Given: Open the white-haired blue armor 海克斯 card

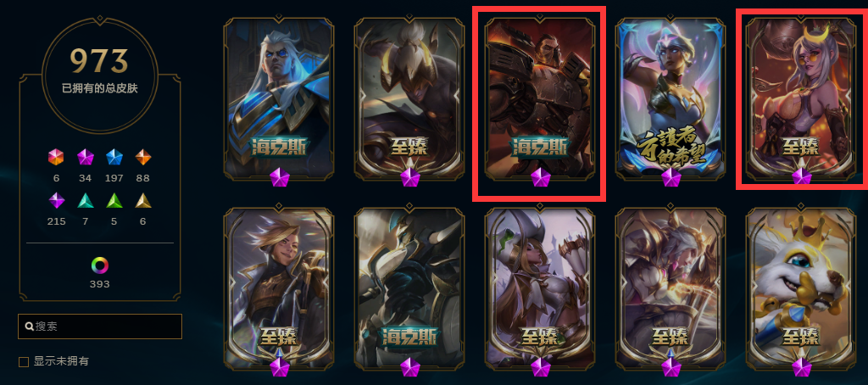Looking at the screenshot, I should (x=279, y=100).
